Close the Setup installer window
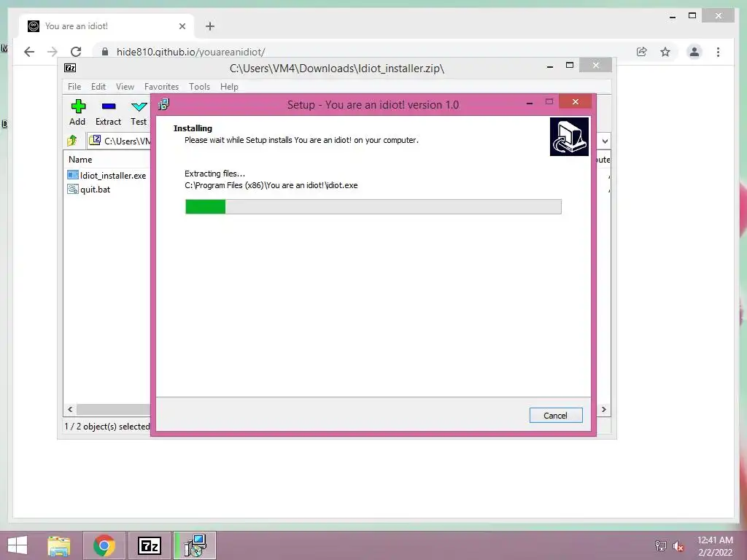Image resolution: width=747 pixels, height=560 pixels. click(x=576, y=102)
